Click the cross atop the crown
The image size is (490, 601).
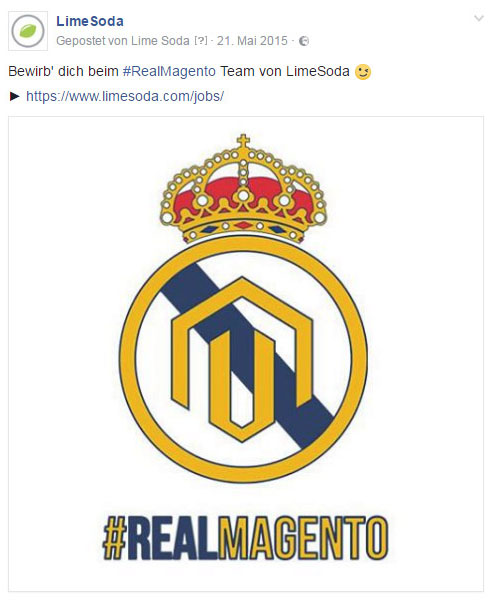point(243,141)
